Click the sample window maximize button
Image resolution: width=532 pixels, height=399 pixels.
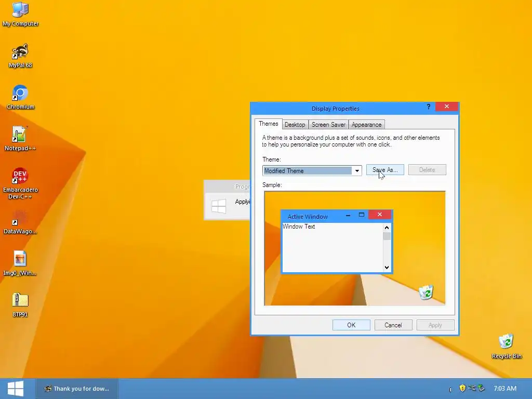coord(362,215)
